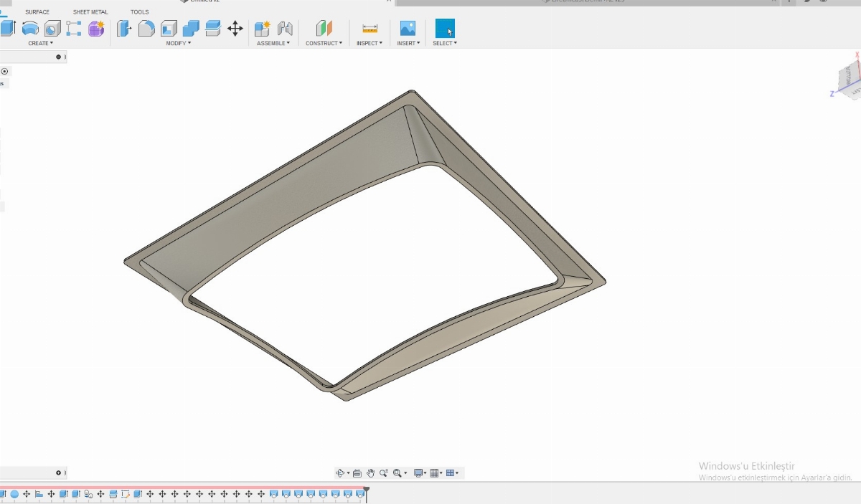Activate the Orbit navigation tool
Screen dimensions: 861x504
340,473
